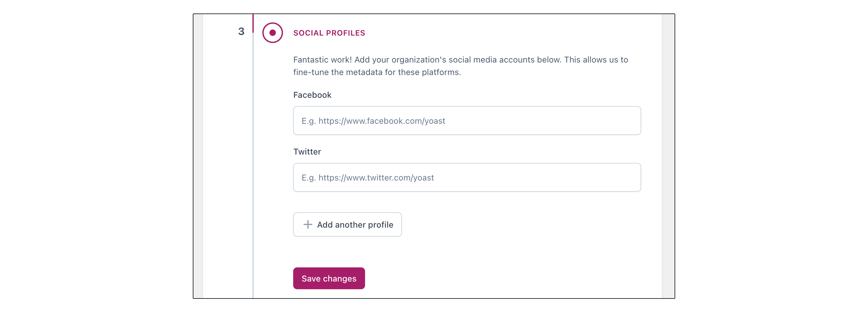Click the Facebook field label
This screenshot has height=311, width=868.
tap(312, 95)
